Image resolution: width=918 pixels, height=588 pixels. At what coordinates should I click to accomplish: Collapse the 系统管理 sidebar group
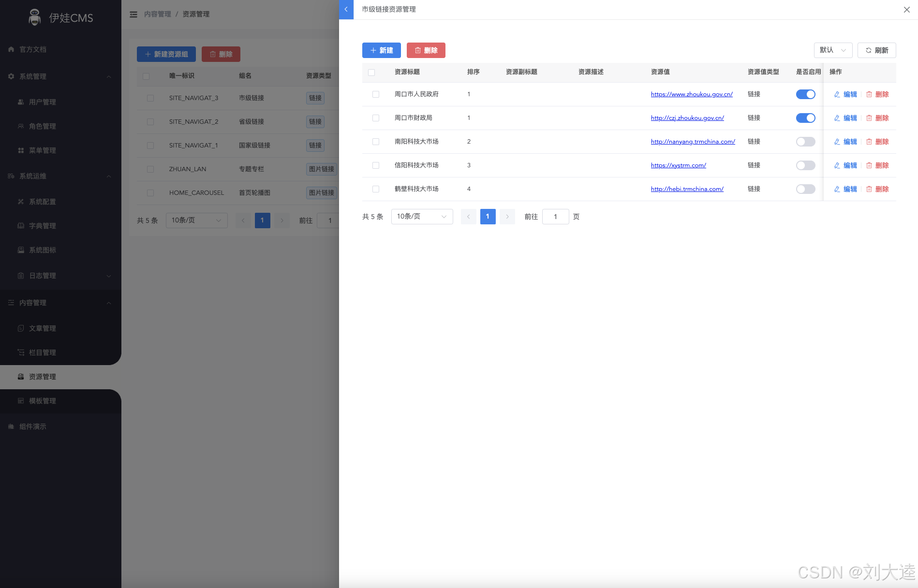click(x=60, y=76)
